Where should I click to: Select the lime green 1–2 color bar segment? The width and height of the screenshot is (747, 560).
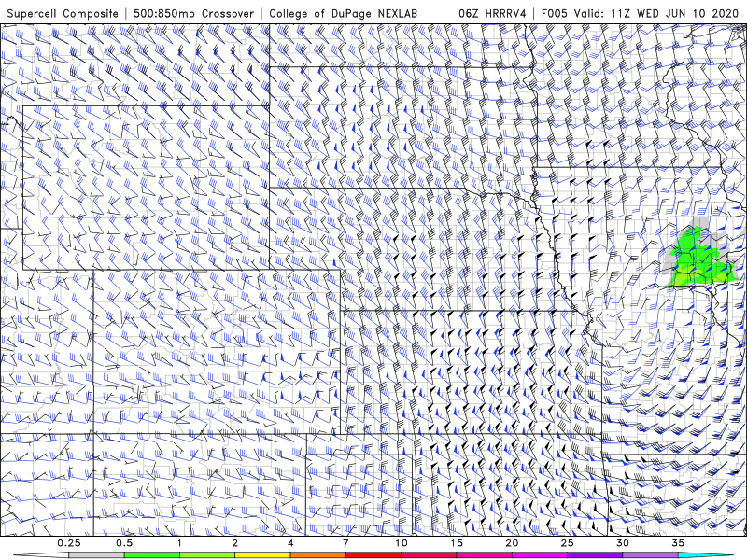click(207, 555)
